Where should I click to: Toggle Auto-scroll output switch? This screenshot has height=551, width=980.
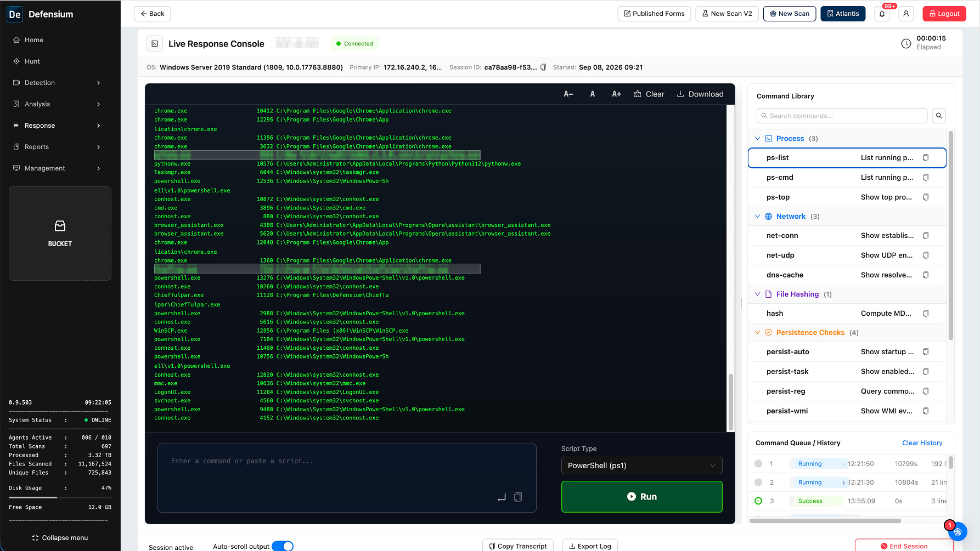(283, 546)
